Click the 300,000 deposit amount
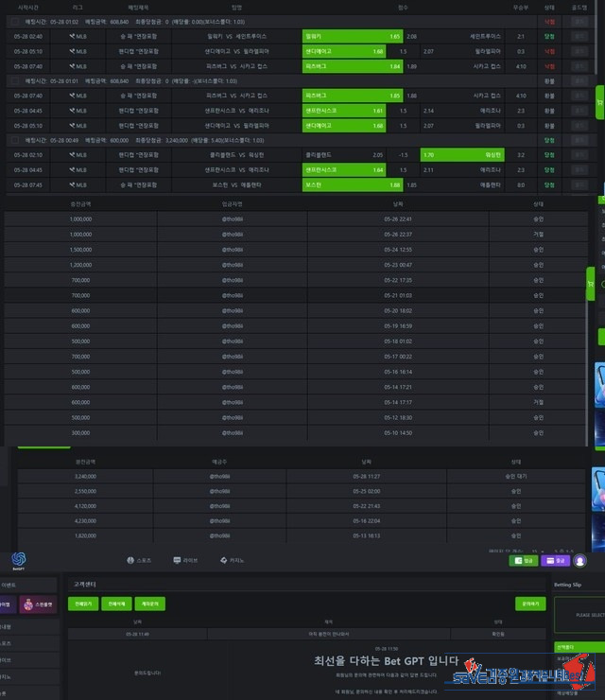The image size is (605, 700). click(80, 433)
